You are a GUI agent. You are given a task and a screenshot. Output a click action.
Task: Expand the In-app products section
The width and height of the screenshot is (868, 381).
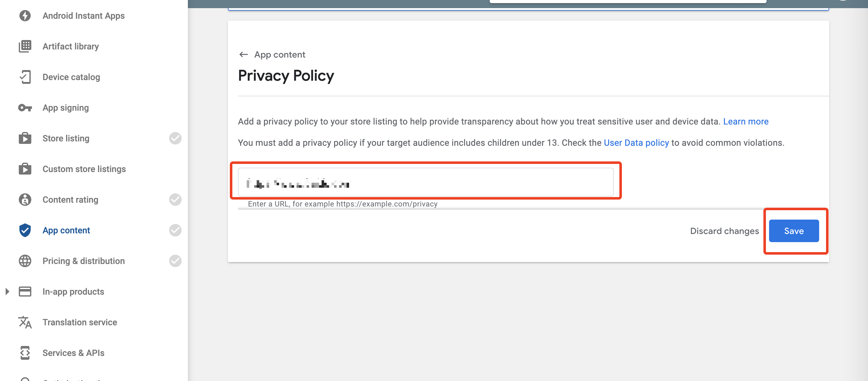click(x=8, y=292)
